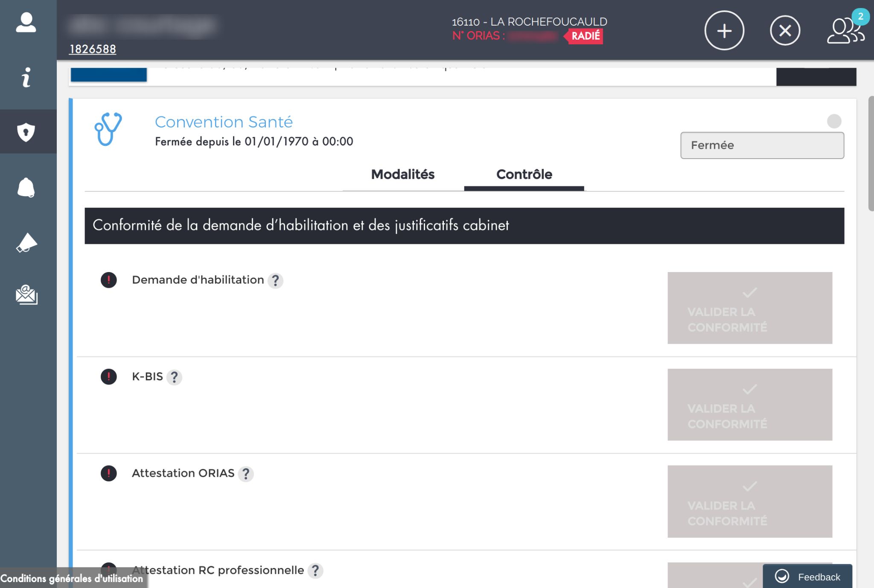Click help icon beside K-BIS
This screenshot has width=874, height=588.
[174, 377]
